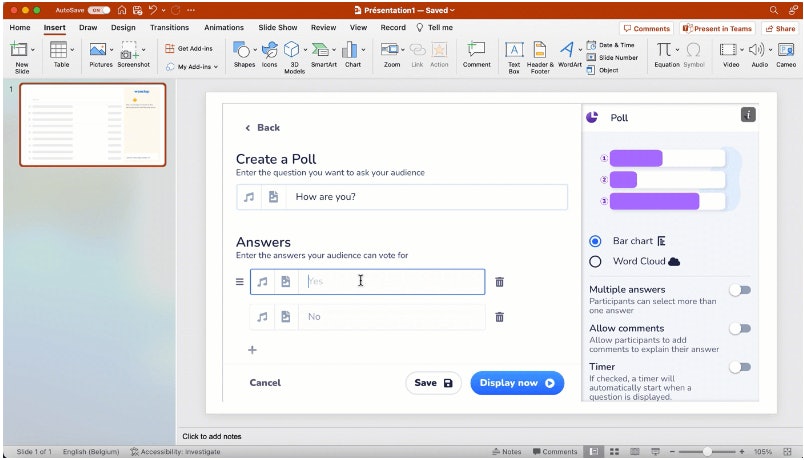Click Present in Teams button
The width and height of the screenshot is (804, 460).
click(x=717, y=29)
